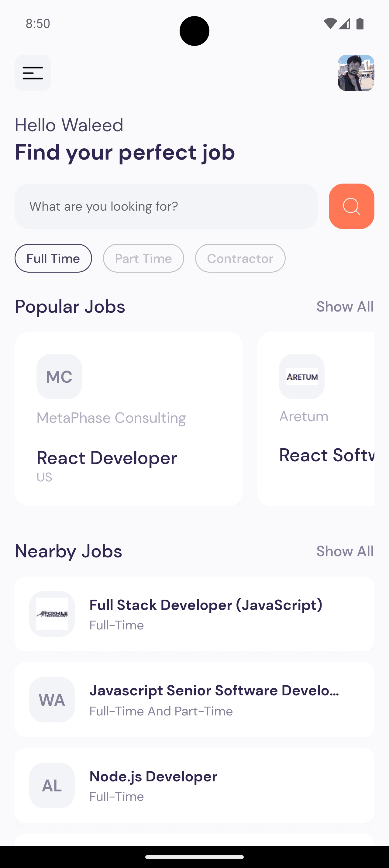Tap the search field to enter keywords
The height and width of the screenshot is (868, 389).
pyautogui.click(x=166, y=206)
